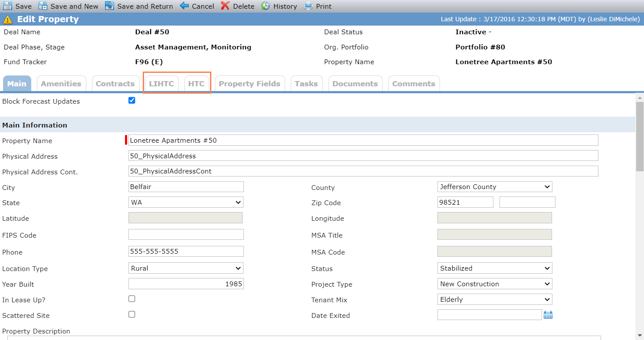Switch to the Main tab
644x340 pixels.
click(17, 84)
